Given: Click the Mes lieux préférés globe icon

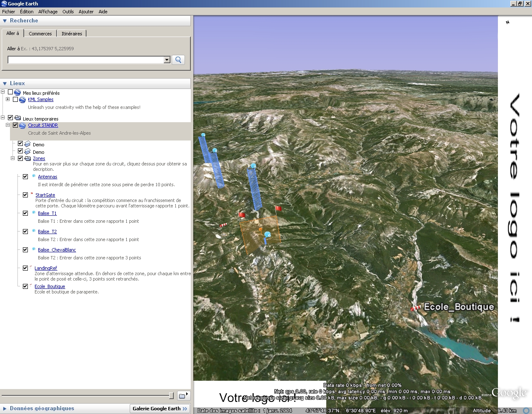Looking at the screenshot, I should (17, 92).
